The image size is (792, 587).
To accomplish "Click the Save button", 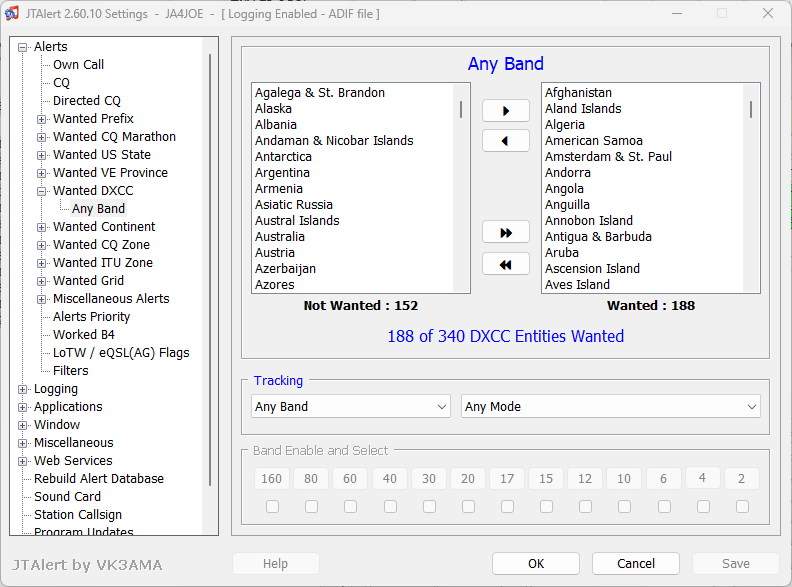I will tap(735, 563).
